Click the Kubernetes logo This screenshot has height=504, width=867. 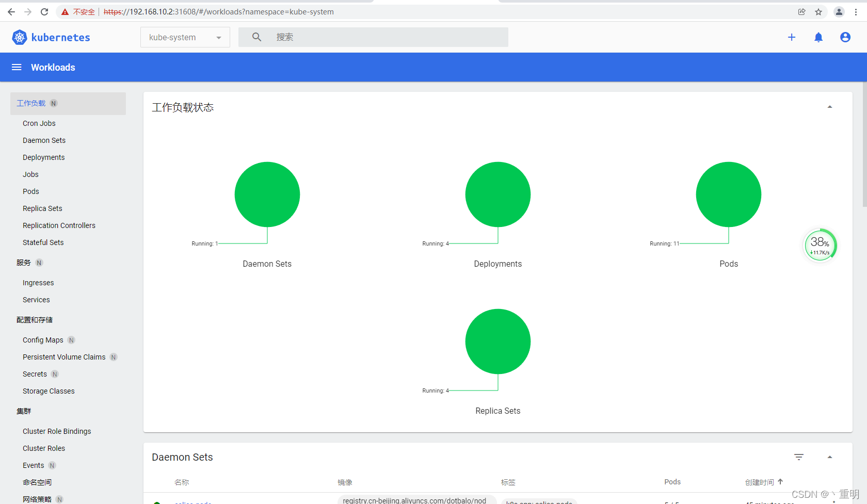(x=51, y=37)
